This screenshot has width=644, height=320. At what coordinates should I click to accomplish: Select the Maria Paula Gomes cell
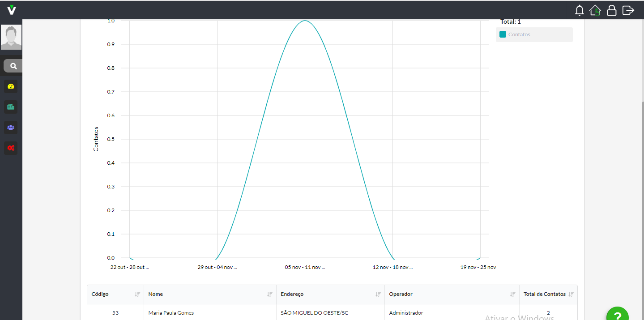[210, 313]
